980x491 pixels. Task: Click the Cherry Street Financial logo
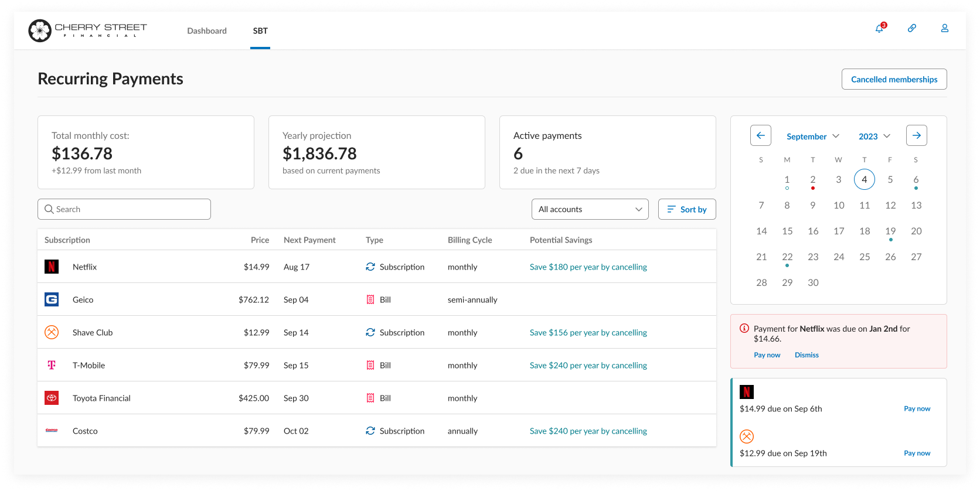click(88, 30)
